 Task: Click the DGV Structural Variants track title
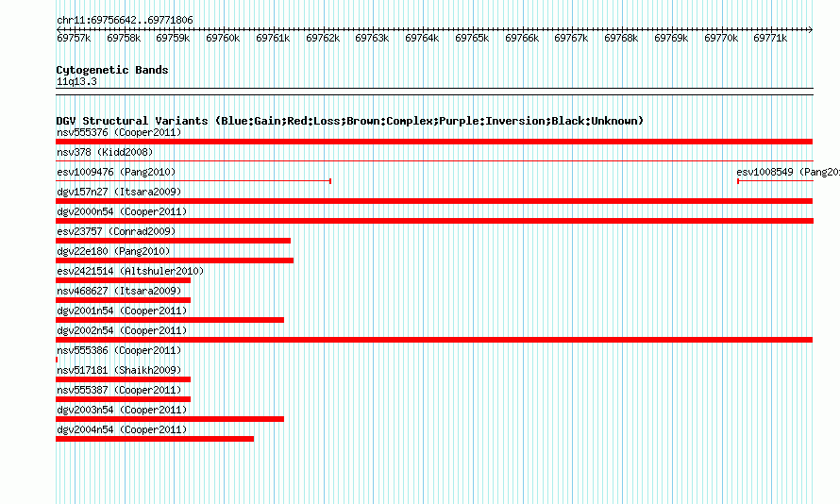[x=350, y=121]
